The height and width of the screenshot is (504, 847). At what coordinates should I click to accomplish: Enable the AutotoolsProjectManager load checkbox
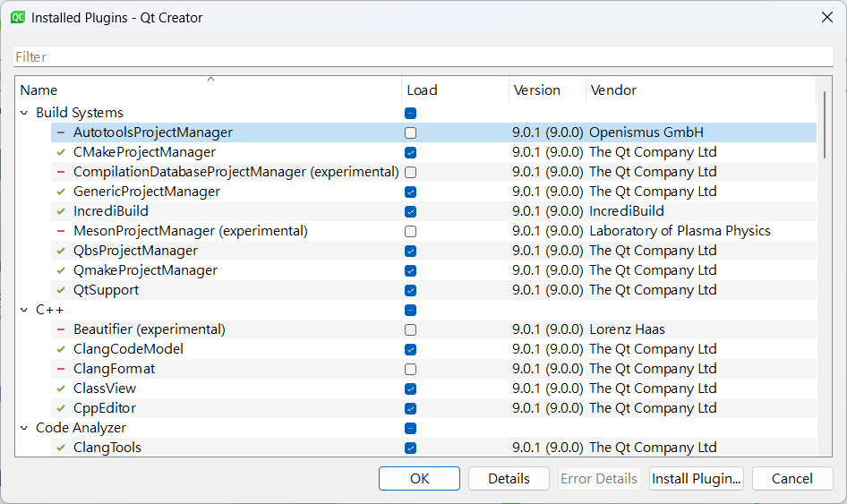click(411, 132)
